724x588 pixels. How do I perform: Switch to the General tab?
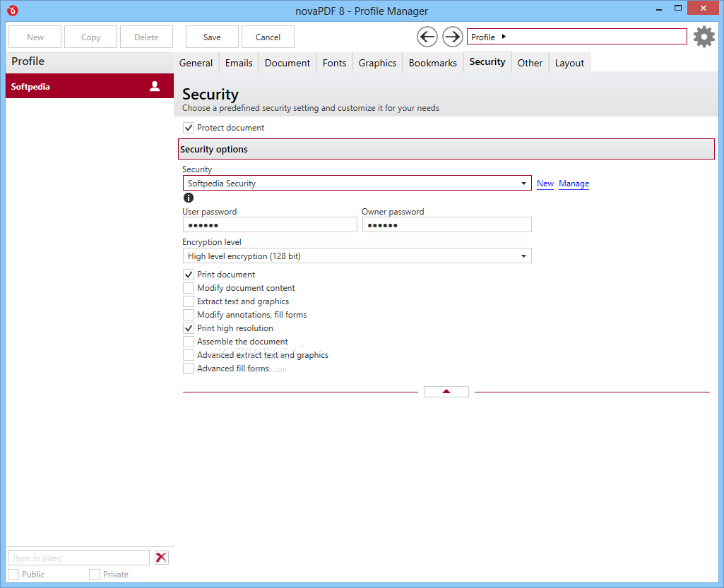(x=196, y=63)
